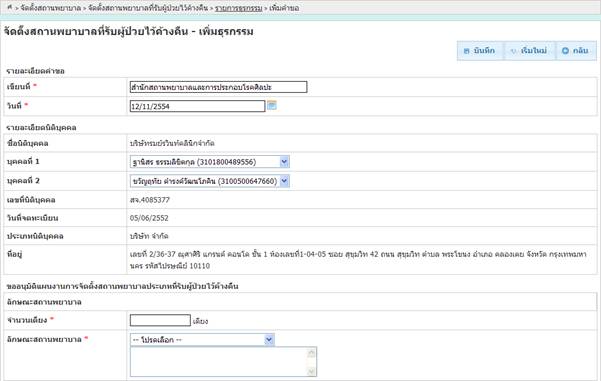Click the รายละเอียดคำขอ section heading
Viewport: 601px width, 381px height.
35,71
